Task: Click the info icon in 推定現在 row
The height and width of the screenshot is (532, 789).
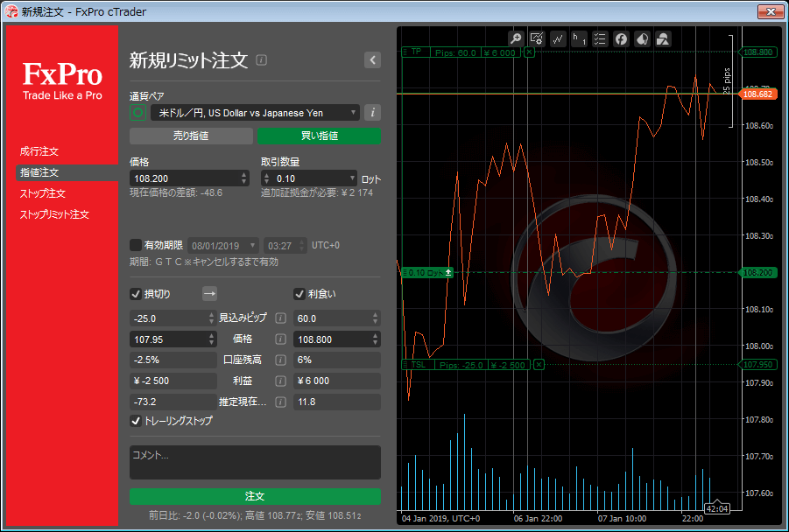Action: tap(281, 402)
